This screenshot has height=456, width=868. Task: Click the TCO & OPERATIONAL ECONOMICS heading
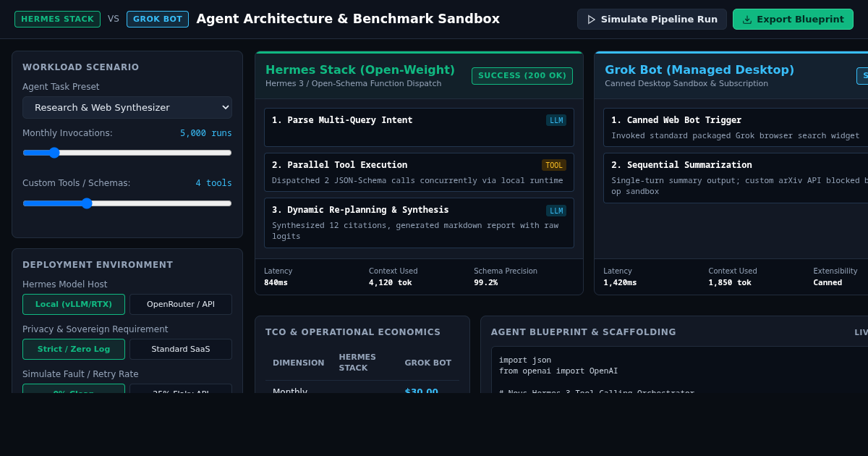[353, 332]
